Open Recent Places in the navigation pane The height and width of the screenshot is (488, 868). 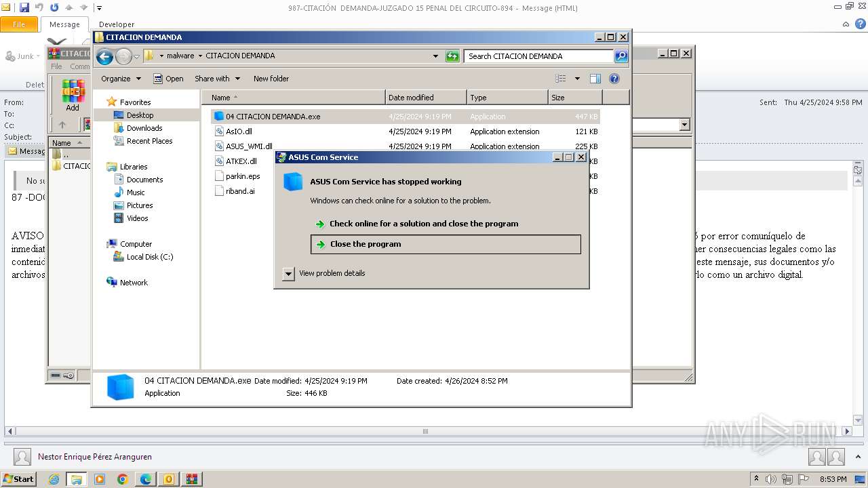point(149,141)
